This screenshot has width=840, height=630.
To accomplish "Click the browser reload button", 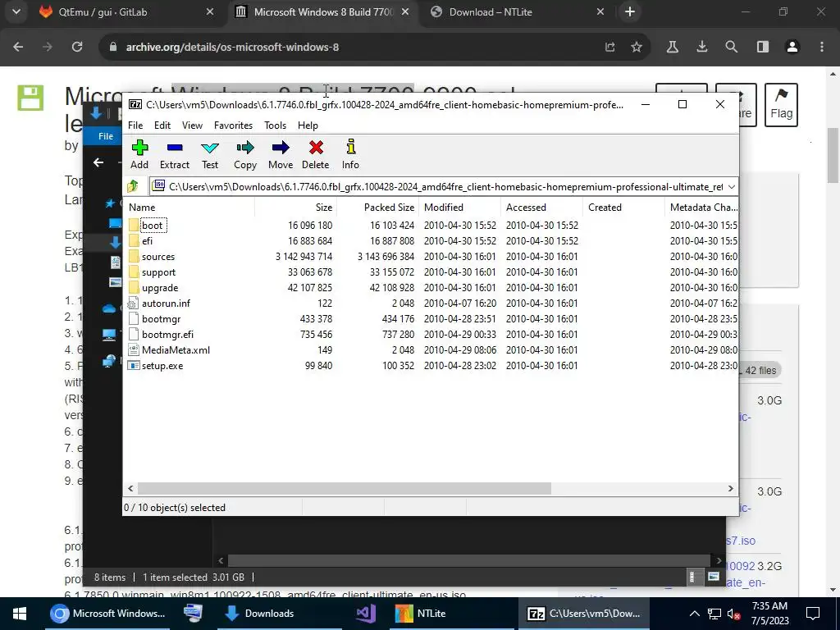I will click(77, 47).
